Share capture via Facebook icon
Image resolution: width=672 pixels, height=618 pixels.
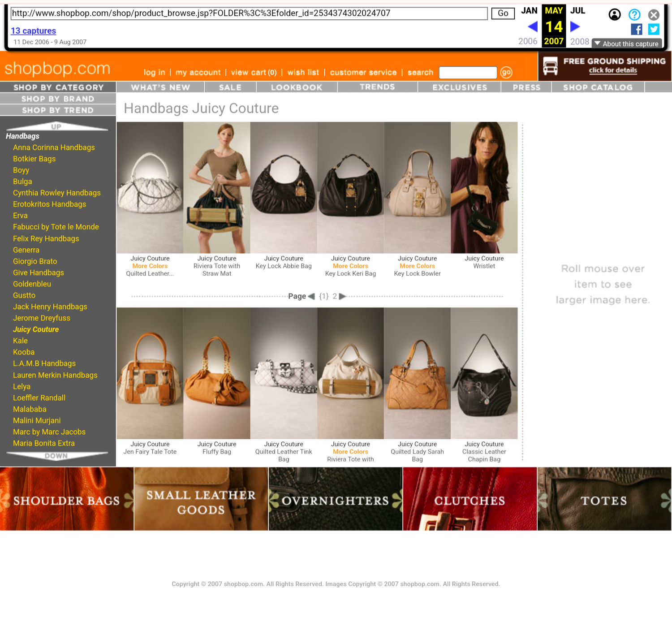pyautogui.click(x=636, y=30)
